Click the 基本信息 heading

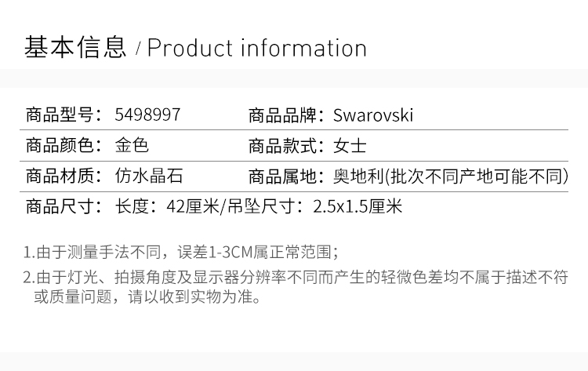point(75,48)
